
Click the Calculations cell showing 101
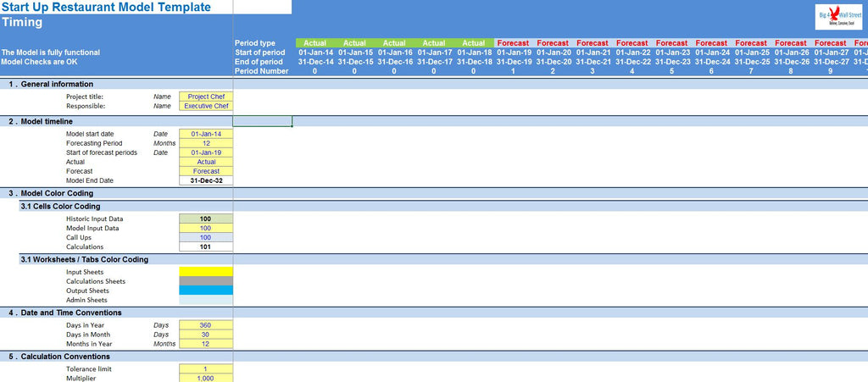[206, 247]
